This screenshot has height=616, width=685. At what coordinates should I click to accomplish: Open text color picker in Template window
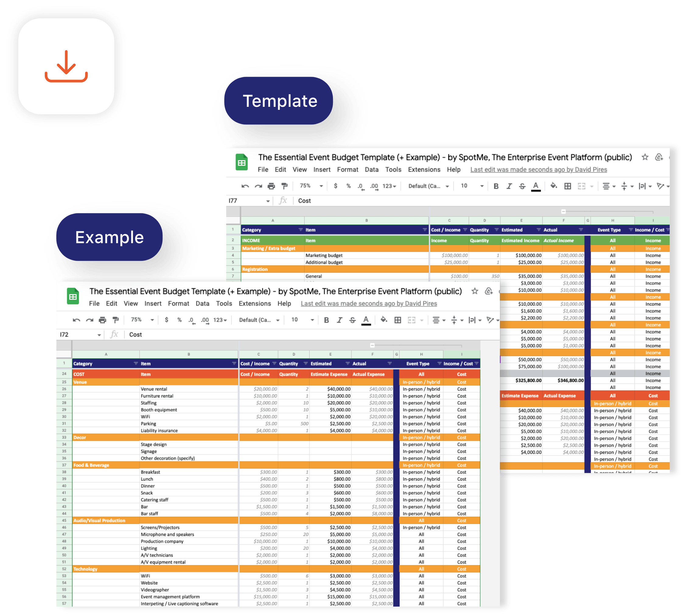(x=536, y=187)
